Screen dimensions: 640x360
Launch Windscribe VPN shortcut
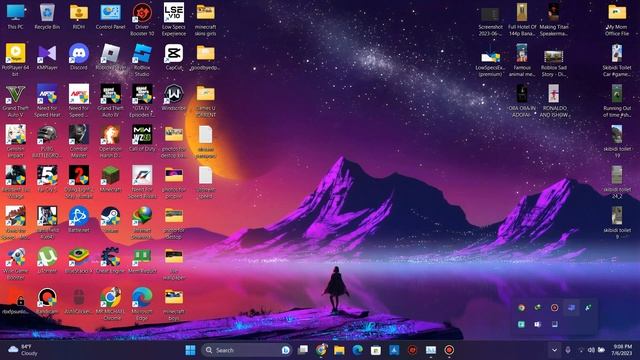pos(174,98)
